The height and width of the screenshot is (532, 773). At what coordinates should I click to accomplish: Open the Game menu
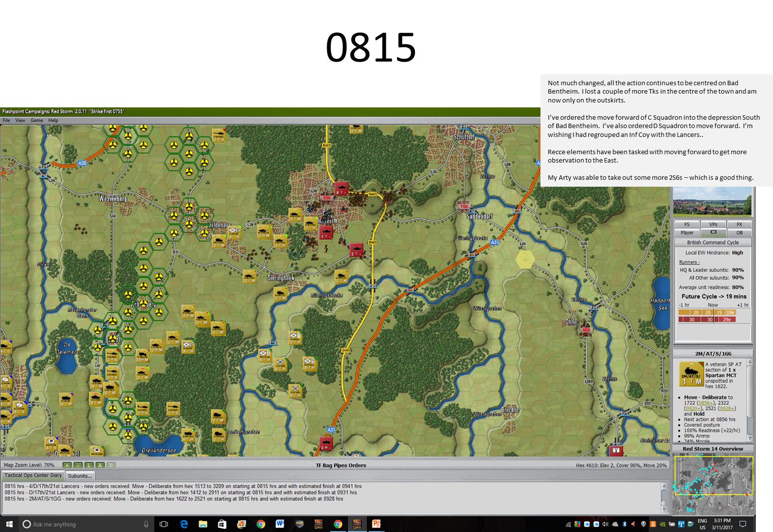(x=37, y=120)
